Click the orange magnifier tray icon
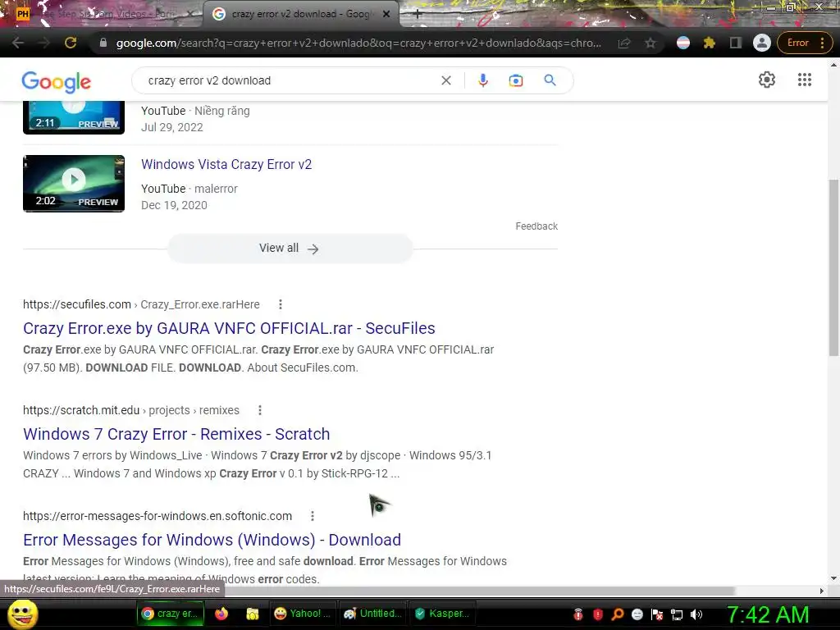840x630 pixels. pyautogui.click(x=618, y=614)
